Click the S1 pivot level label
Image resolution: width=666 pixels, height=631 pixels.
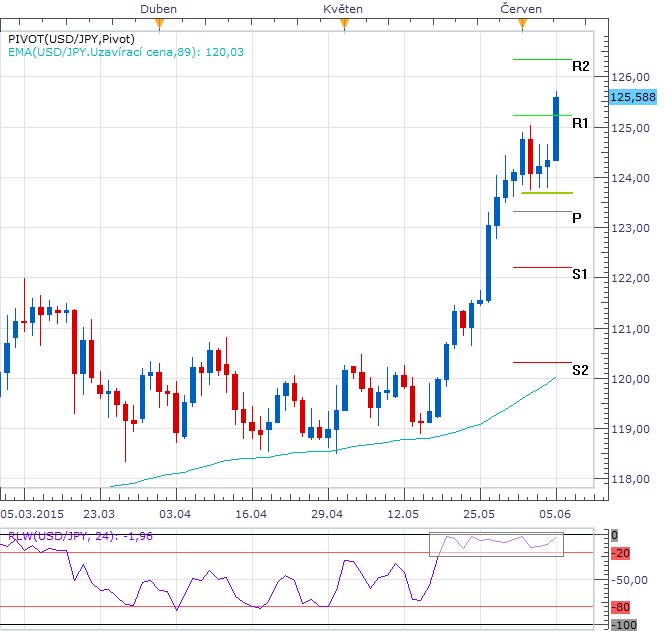[x=580, y=274]
